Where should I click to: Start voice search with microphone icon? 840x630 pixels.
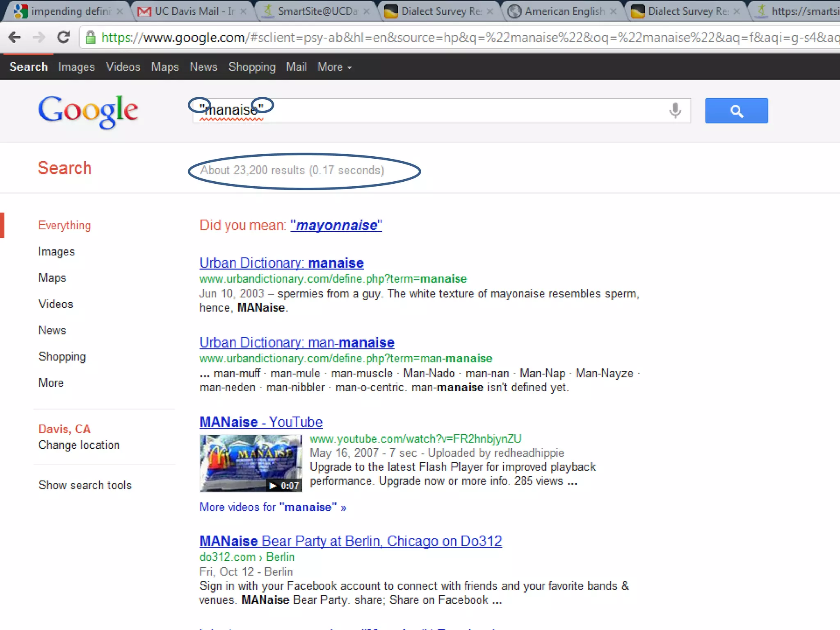pos(675,110)
